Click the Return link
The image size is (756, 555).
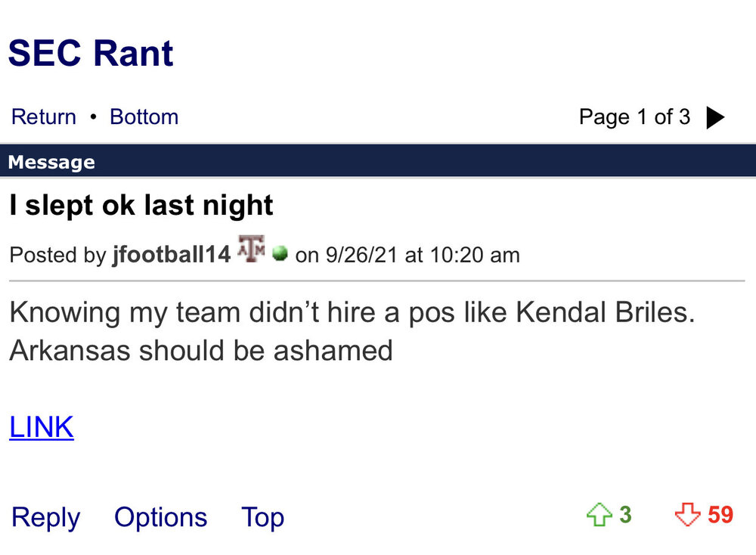point(44,117)
